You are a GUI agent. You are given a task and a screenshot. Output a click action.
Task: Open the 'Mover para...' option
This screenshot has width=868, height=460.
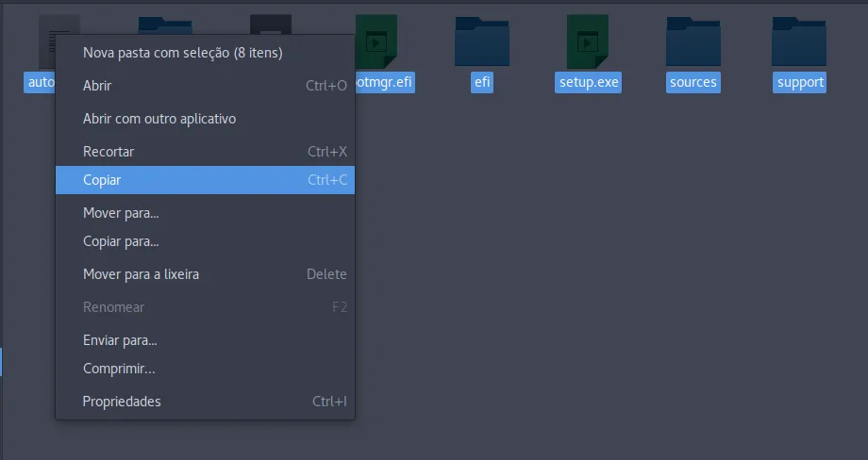click(x=205, y=213)
